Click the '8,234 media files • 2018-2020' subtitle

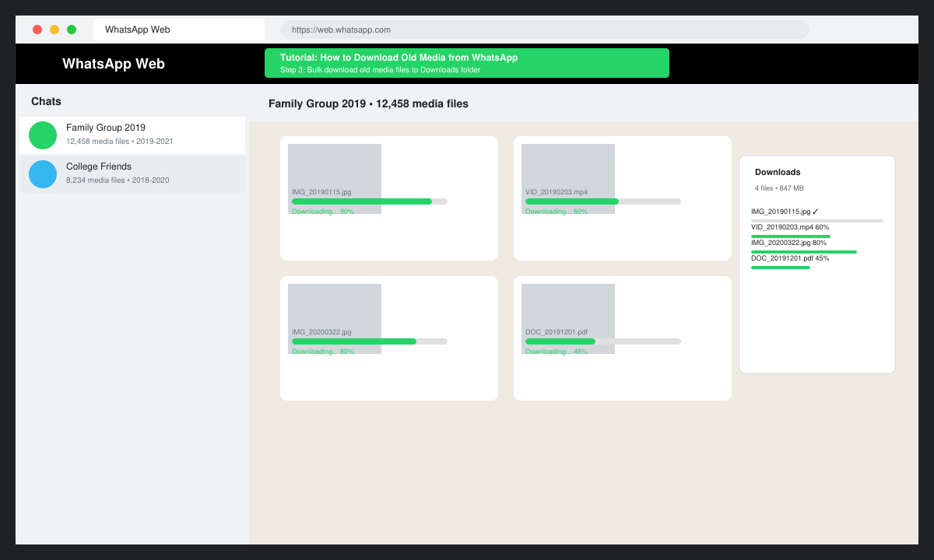point(118,180)
